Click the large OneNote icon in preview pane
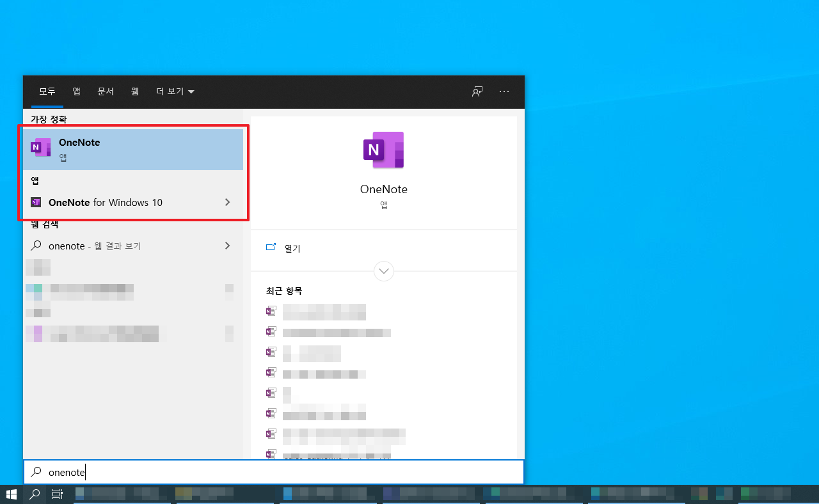 click(383, 149)
